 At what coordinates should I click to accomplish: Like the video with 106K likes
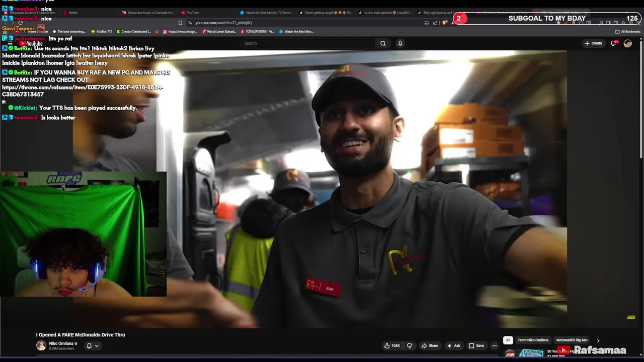point(392,345)
